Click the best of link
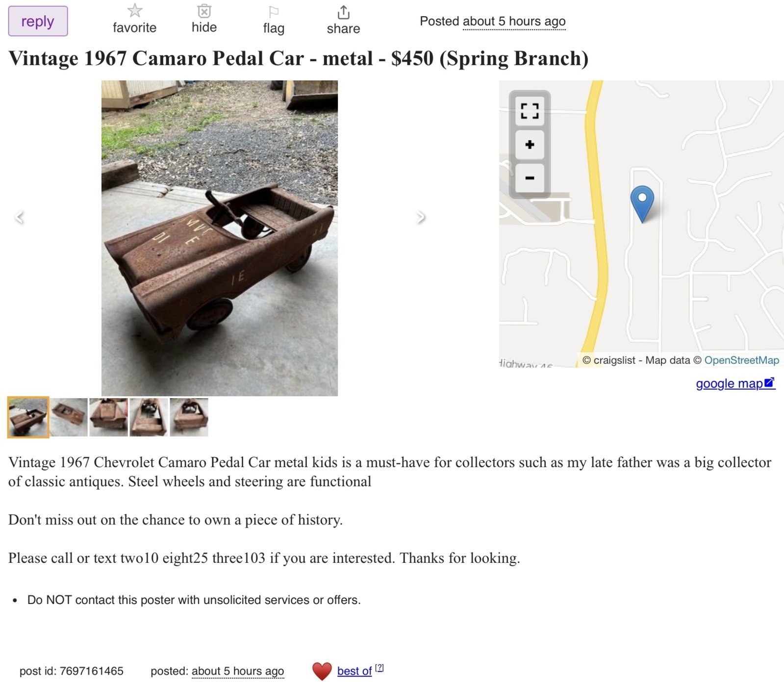 point(354,671)
